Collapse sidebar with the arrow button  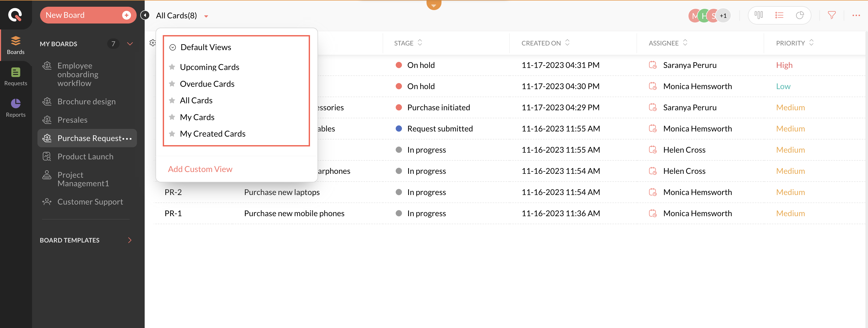(x=145, y=15)
